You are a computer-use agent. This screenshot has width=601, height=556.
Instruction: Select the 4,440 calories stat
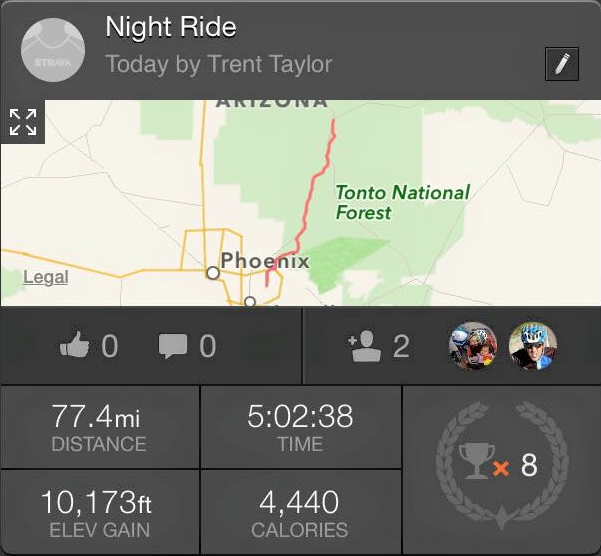point(300,512)
